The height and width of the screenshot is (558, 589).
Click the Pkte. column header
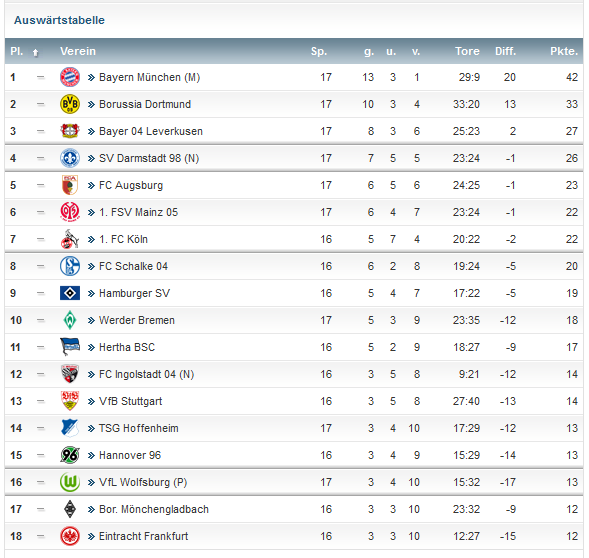[564, 51]
